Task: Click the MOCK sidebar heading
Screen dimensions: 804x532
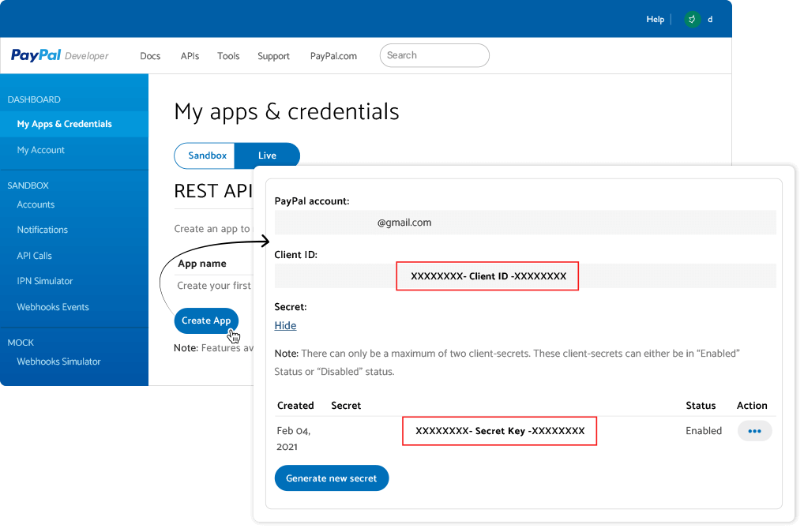Action: click(x=21, y=343)
